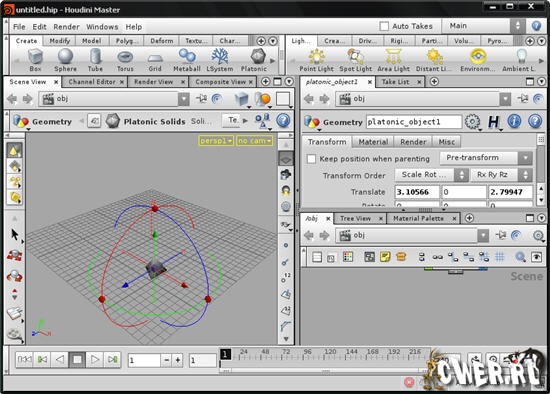550x394 pixels.
Task: Add an Area Light
Action: 394,60
